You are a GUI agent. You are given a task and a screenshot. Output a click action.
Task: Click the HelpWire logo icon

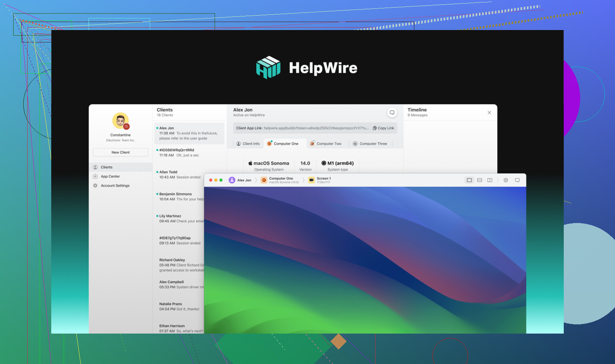[268, 67]
